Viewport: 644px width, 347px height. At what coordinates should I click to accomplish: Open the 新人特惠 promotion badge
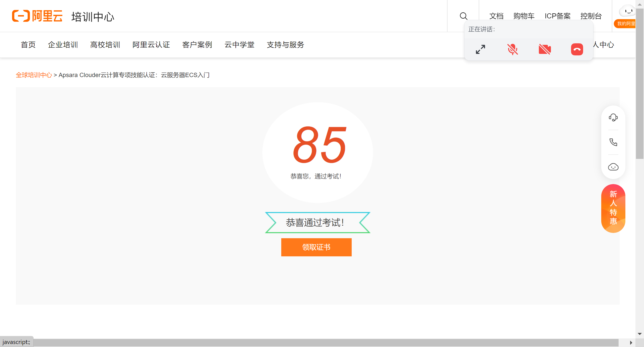pos(613,208)
